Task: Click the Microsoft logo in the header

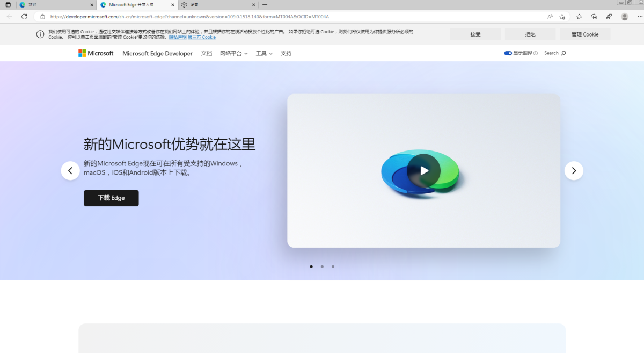Action: (96, 53)
